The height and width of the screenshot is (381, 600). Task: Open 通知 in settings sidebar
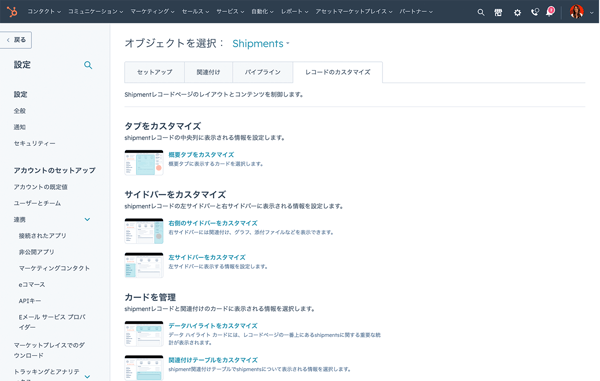[20, 127]
